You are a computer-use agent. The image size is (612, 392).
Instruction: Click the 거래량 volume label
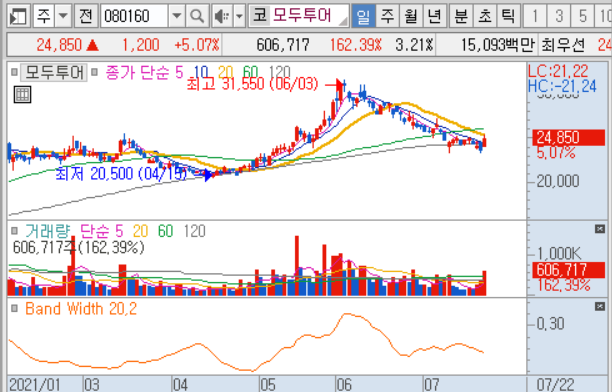(48, 231)
